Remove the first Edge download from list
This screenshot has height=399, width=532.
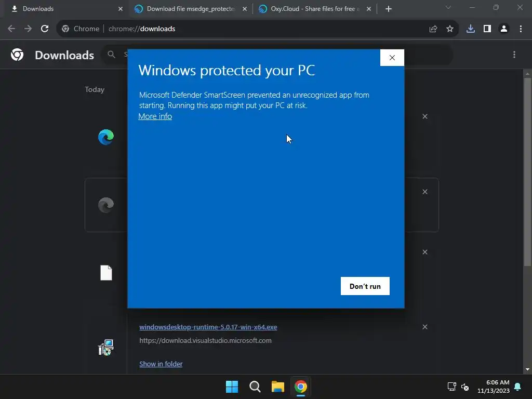[425, 116]
